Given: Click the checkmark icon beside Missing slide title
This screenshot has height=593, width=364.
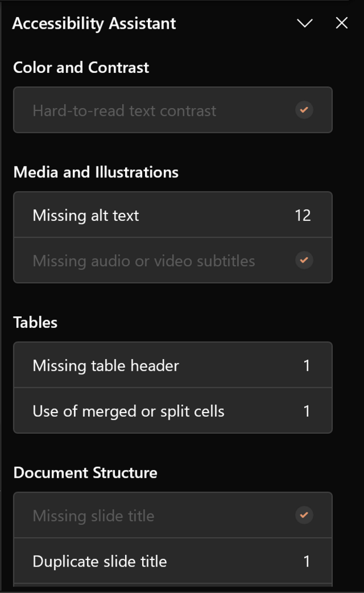Looking at the screenshot, I should click(304, 515).
